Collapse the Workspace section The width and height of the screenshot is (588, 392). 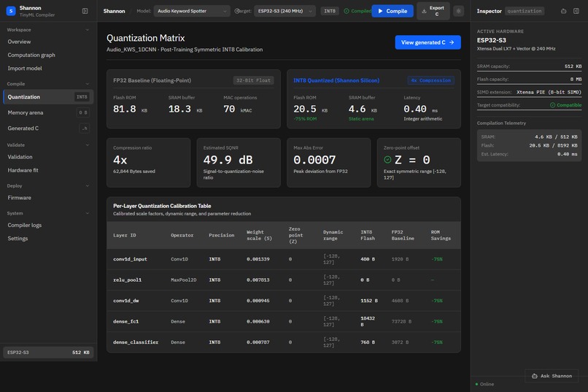87,30
